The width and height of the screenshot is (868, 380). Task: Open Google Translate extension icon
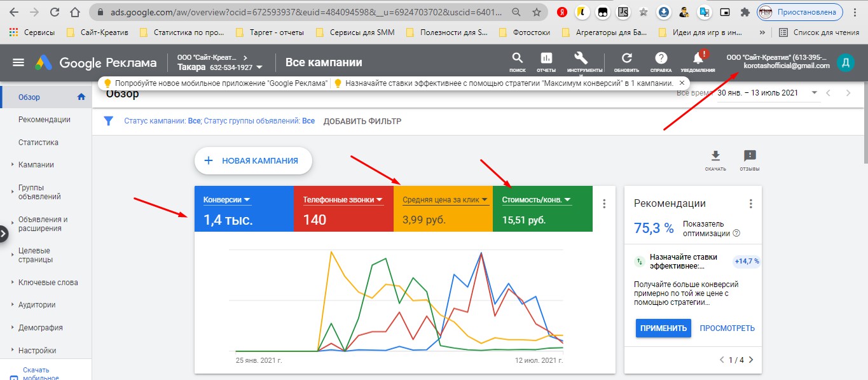704,11
